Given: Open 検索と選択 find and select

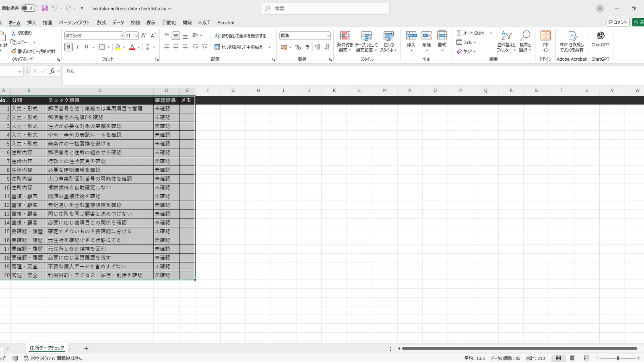Looking at the screenshot, I should pos(525,41).
